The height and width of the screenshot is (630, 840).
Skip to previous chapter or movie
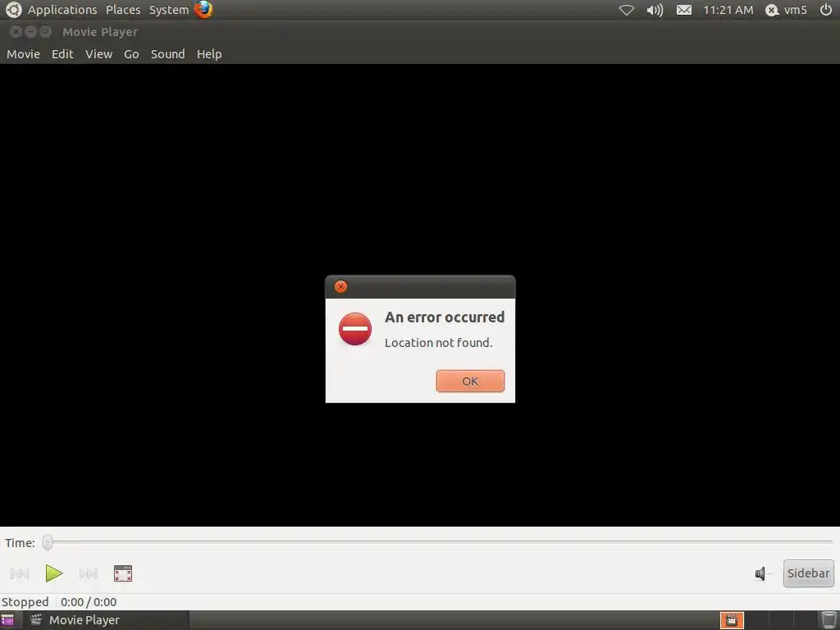tap(20, 573)
